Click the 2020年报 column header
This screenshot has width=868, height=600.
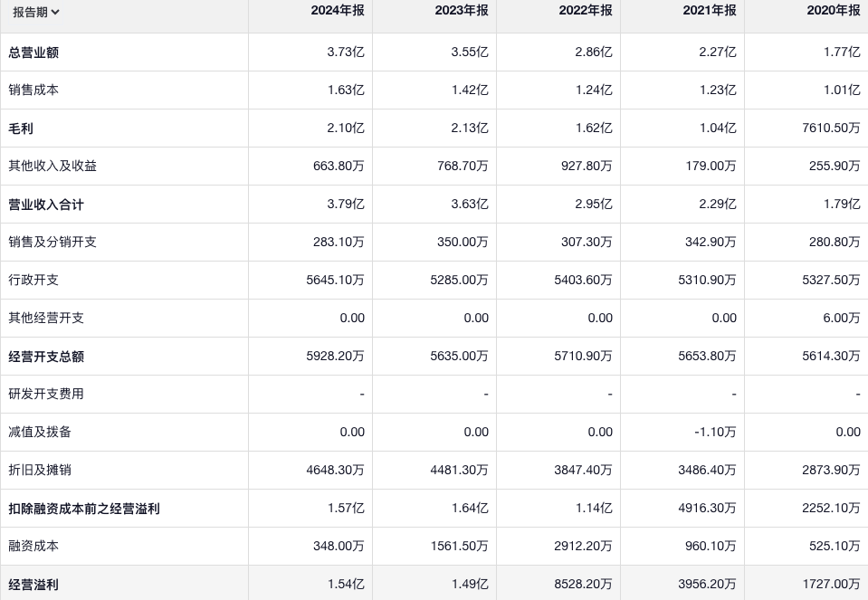click(x=834, y=11)
